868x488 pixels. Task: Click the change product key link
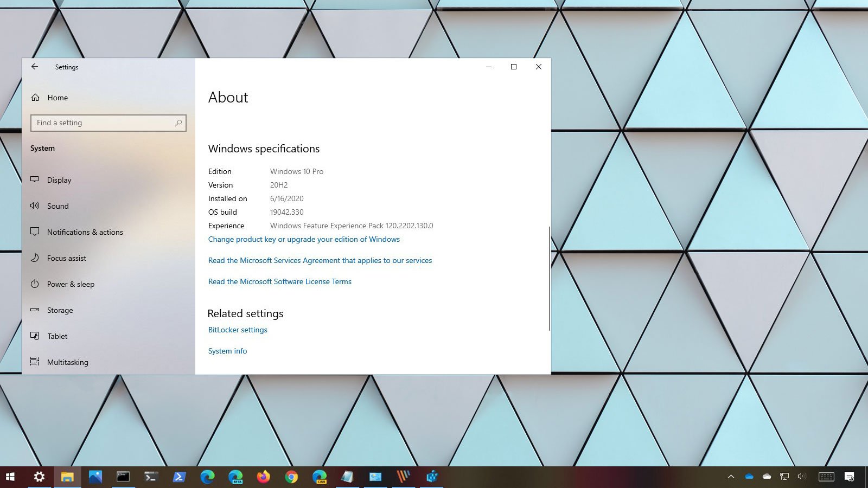[304, 239]
